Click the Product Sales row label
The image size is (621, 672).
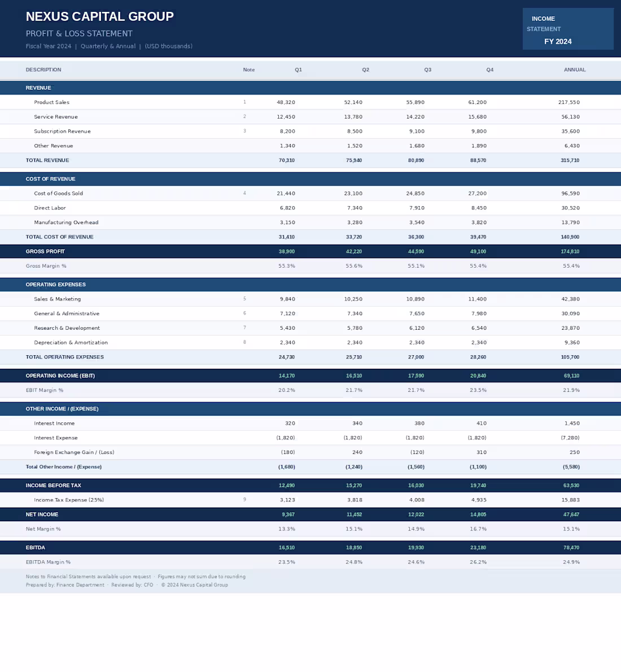pyautogui.click(x=51, y=102)
